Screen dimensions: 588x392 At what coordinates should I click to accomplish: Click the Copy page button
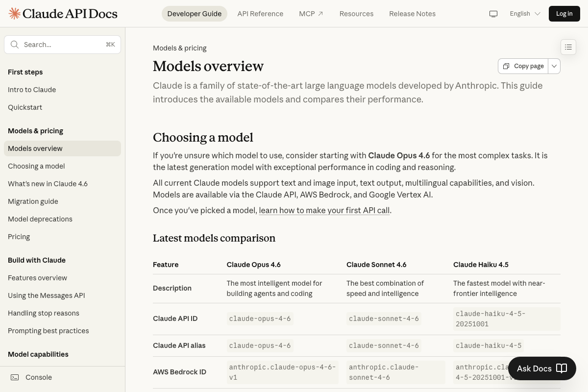tap(523, 66)
